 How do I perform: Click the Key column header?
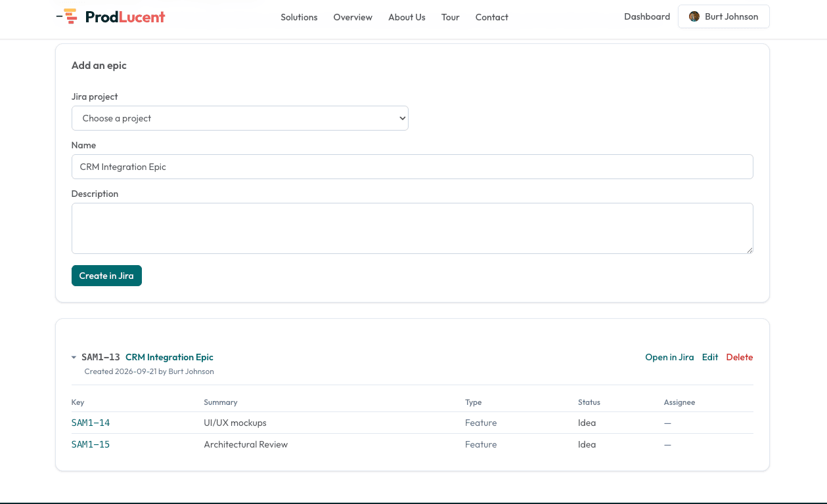pyautogui.click(x=78, y=402)
